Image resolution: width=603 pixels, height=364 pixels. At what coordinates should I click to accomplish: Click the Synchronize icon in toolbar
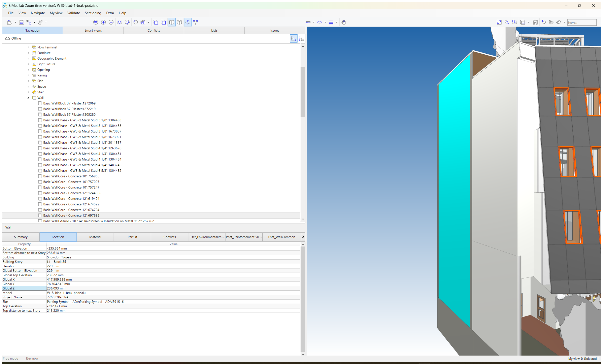40,22
